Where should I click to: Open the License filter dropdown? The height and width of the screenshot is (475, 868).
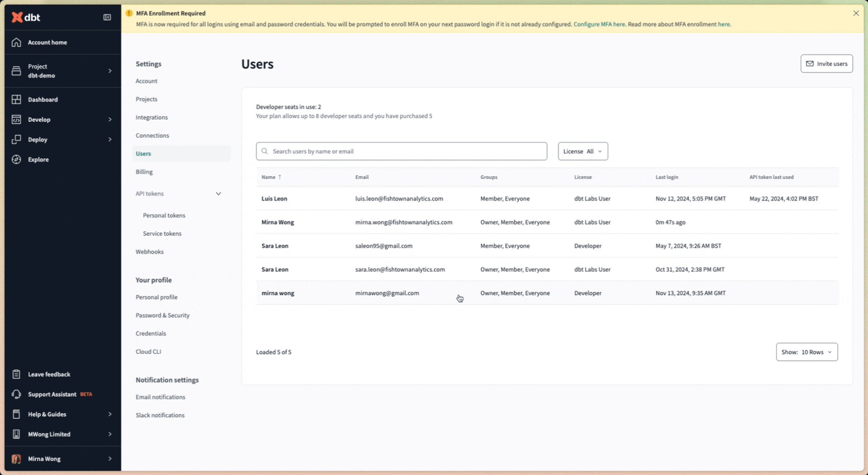(x=582, y=151)
